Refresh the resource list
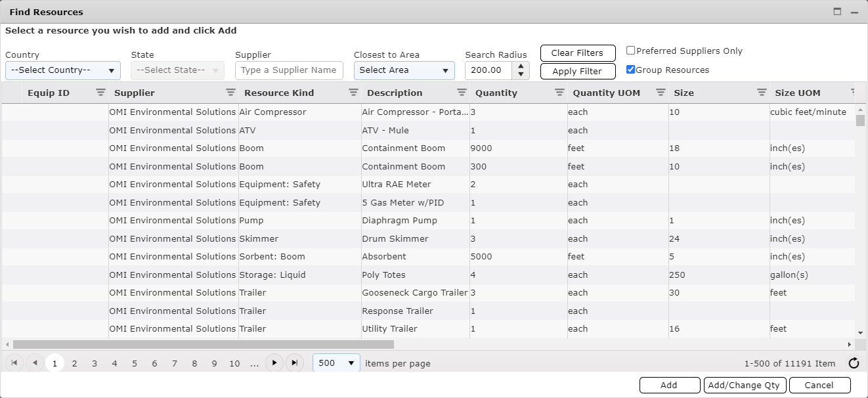 point(853,363)
